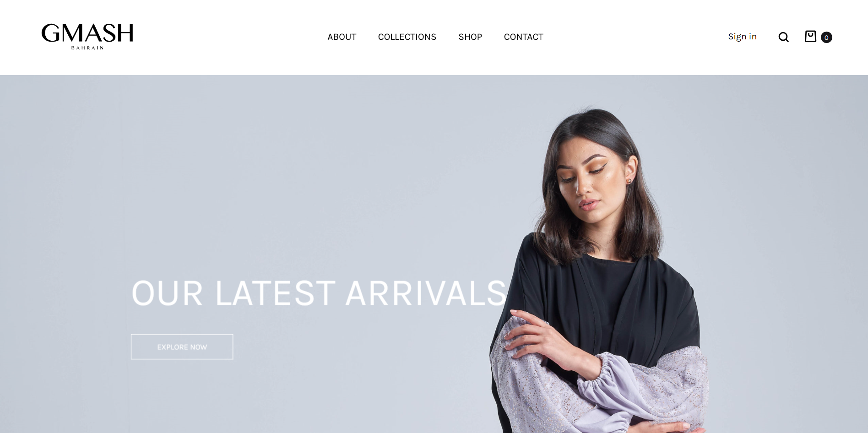Click the EXPLORE NOW button
This screenshot has width=868, height=433.
(182, 346)
